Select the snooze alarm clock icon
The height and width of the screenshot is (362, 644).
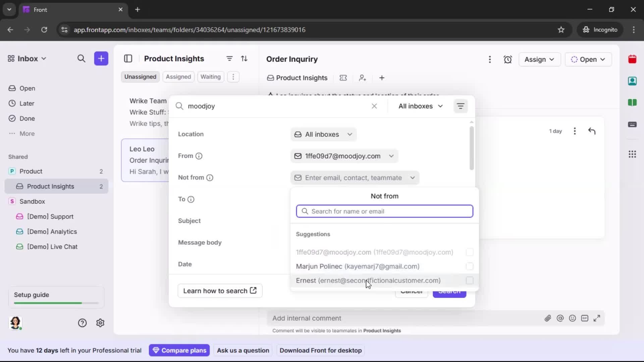[508, 59]
